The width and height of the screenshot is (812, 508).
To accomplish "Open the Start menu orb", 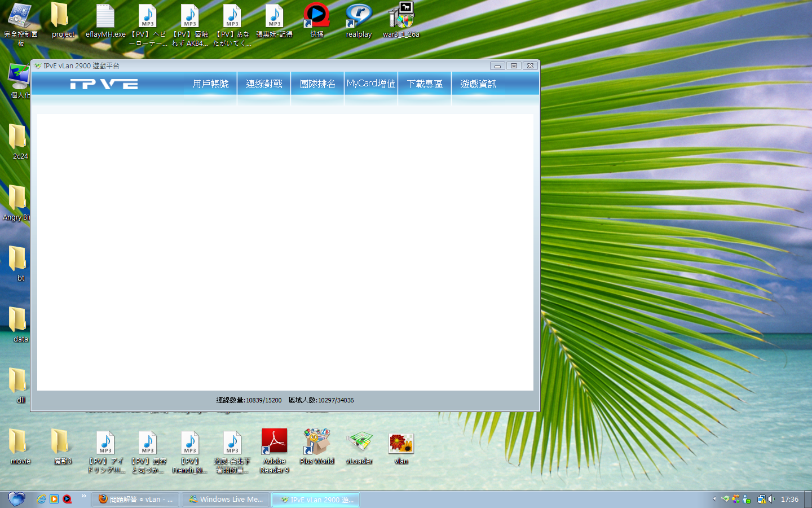I will [16, 499].
